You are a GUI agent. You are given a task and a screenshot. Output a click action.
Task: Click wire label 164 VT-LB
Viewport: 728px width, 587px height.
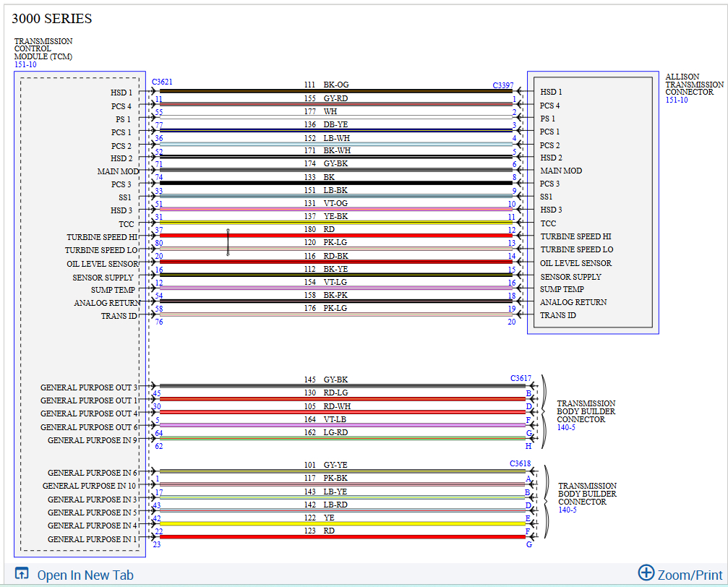tap(325, 419)
